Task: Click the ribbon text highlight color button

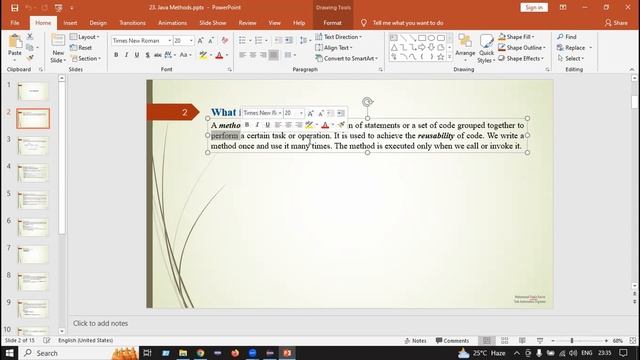Action: coord(203,55)
